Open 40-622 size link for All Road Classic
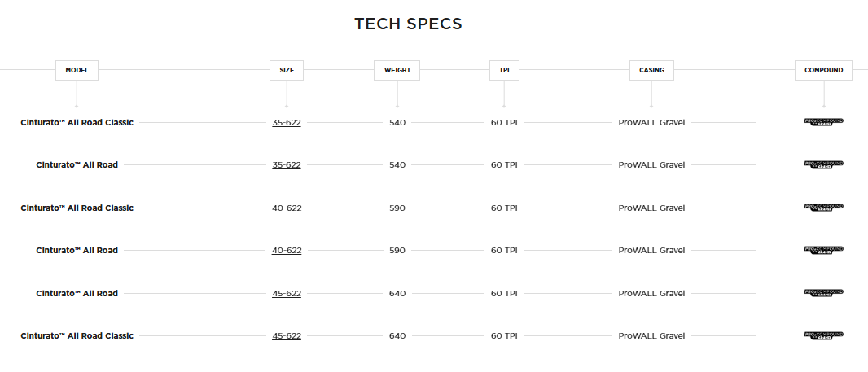Viewport: 868px width, 372px height. pos(287,208)
